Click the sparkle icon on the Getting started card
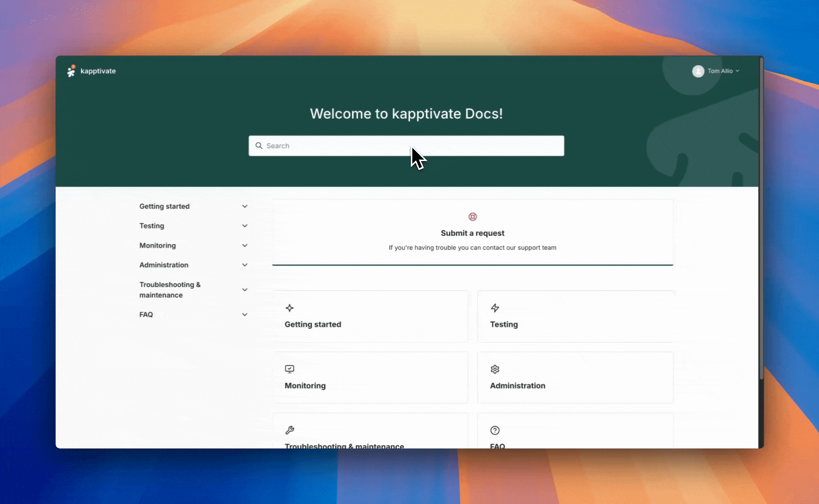Viewport: 819px width, 504px height. [289, 308]
